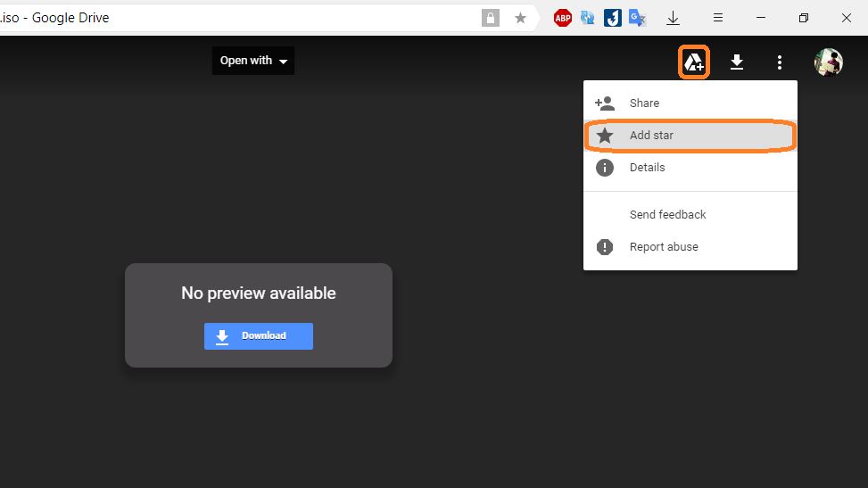Click the blue sync arrows extension icon
Screen dimensions: 868x488
(587, 18)
